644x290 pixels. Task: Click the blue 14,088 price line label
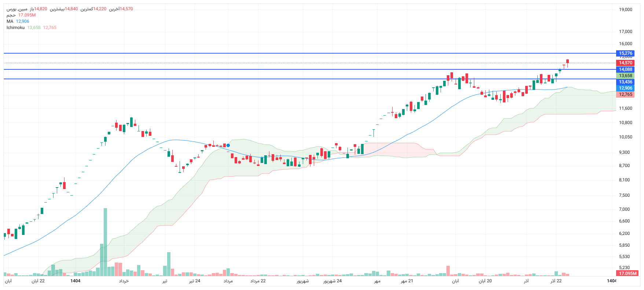coord(625,69)
